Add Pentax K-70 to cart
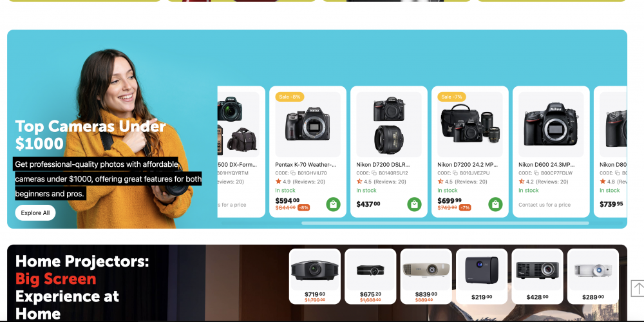This screenshot has height=322, width=644. pyautogui.click(x=333, y=204)
